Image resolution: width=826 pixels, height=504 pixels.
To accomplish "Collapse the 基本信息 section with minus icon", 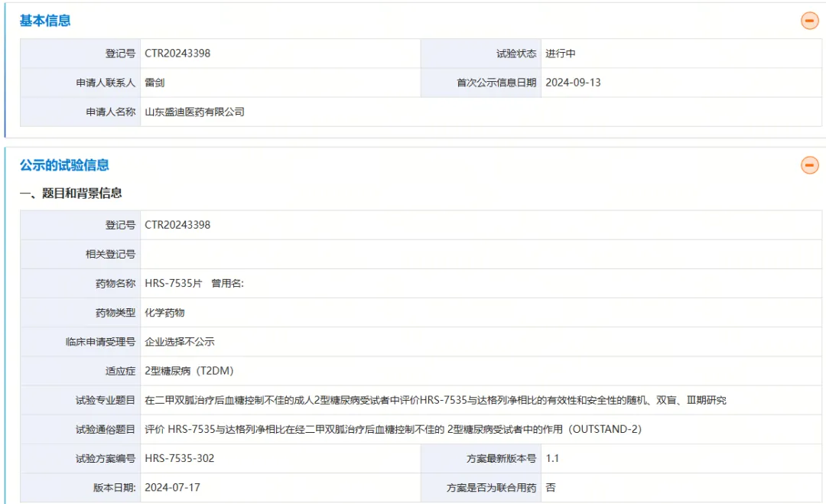I will tap(809, 21).
